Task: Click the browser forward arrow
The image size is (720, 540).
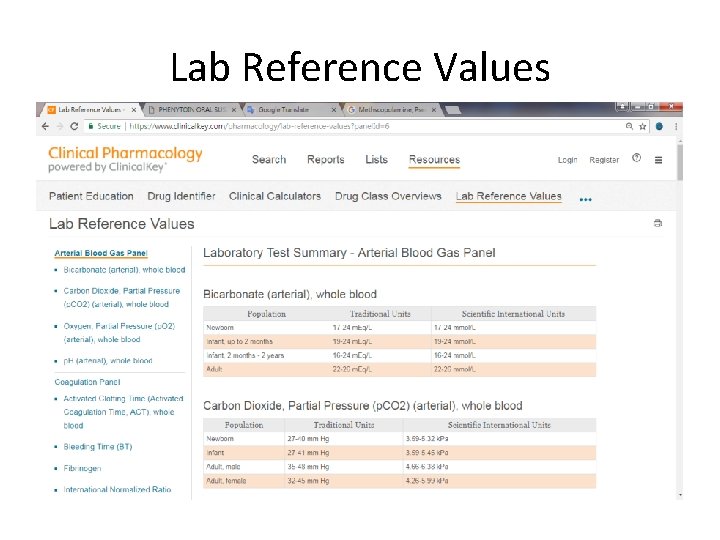Action: (60, 126)
